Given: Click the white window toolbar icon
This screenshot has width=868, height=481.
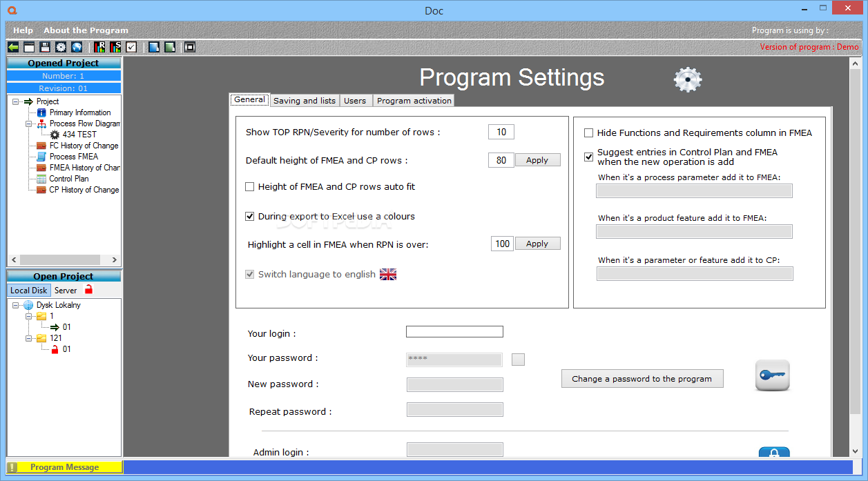Looking at the screenshot, I should [x=29, y=47].
